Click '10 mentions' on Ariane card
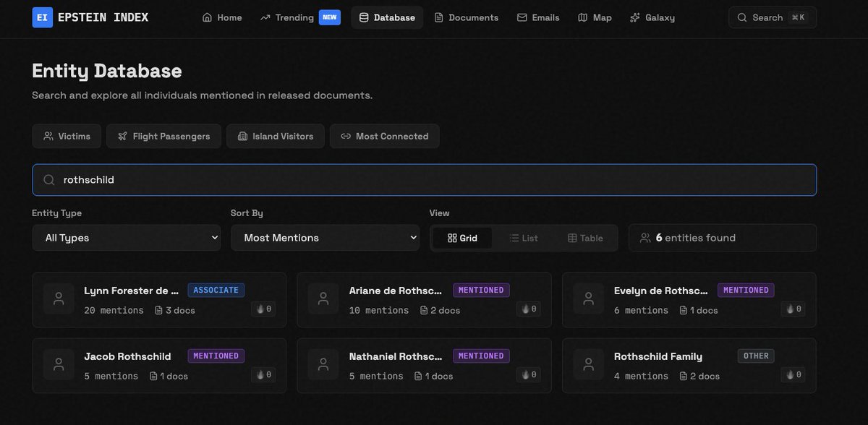868x425 pixels. pyautogui.click(x=379, y=310)
